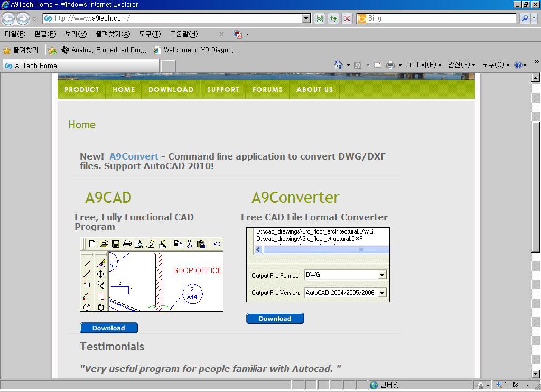
Task: Open the 도구(O) command menu
Action: click(496, 64)
